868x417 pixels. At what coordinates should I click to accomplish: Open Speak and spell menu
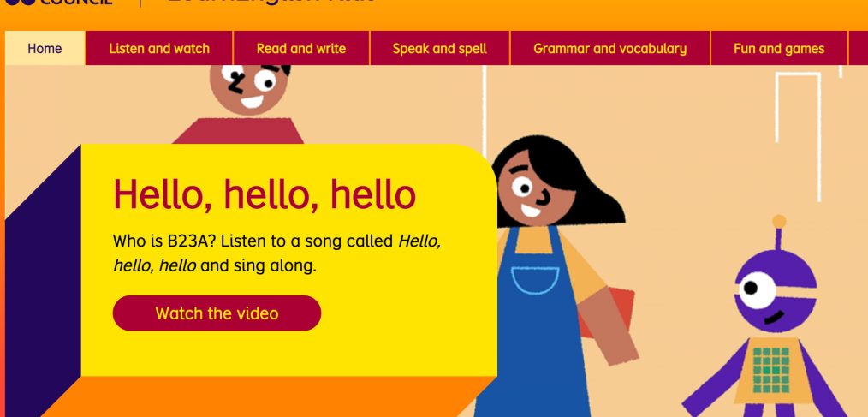pyautogui.click(x=439, y=48)
